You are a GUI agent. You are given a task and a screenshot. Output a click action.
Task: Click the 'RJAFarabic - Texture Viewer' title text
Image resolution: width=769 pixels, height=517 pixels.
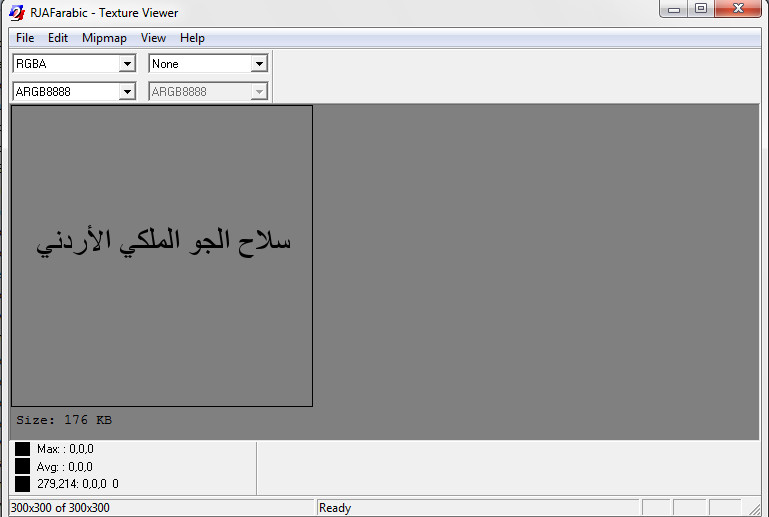(x=104, y=13)
